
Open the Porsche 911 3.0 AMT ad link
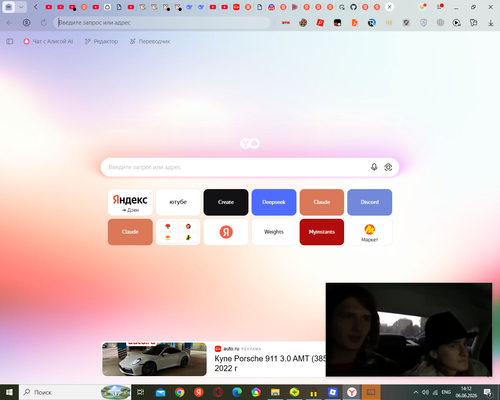(x=270, y=363)
